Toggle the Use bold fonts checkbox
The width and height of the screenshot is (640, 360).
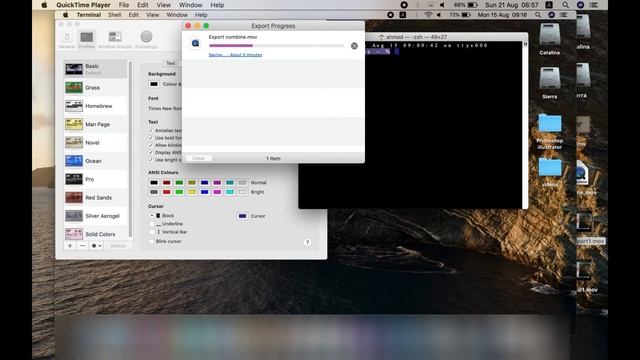[x=151, y=138]
